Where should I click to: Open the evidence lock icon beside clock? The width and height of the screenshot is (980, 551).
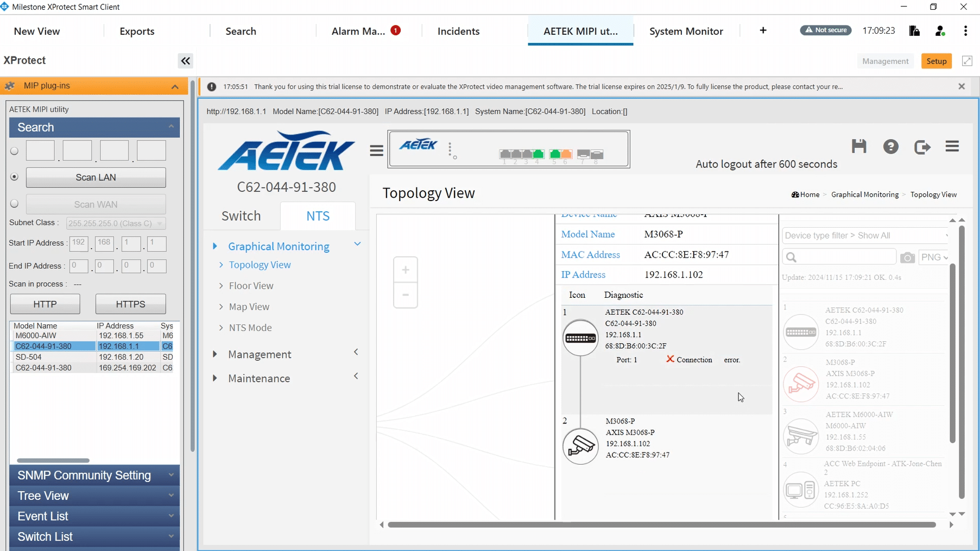[x=914, y=31]
